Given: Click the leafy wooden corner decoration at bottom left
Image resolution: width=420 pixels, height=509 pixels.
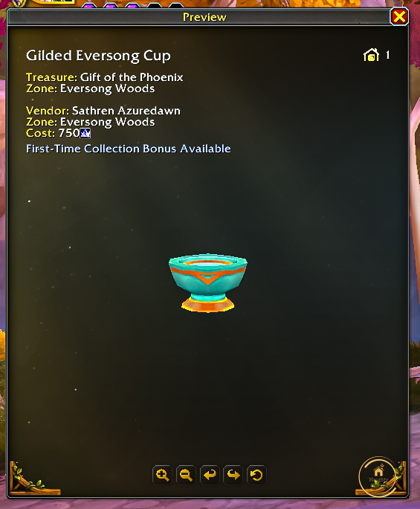Looking at the screenshot, I should [33, 479].
